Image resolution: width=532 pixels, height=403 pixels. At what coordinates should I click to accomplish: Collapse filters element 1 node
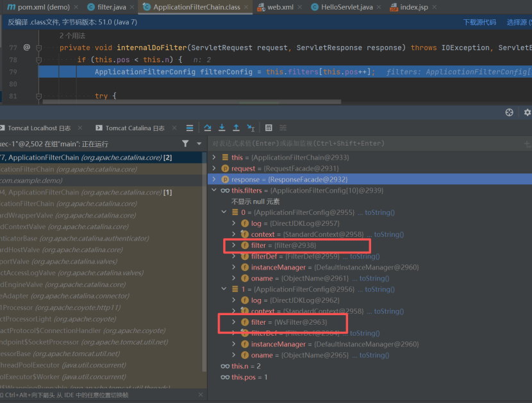coord(224,289)
